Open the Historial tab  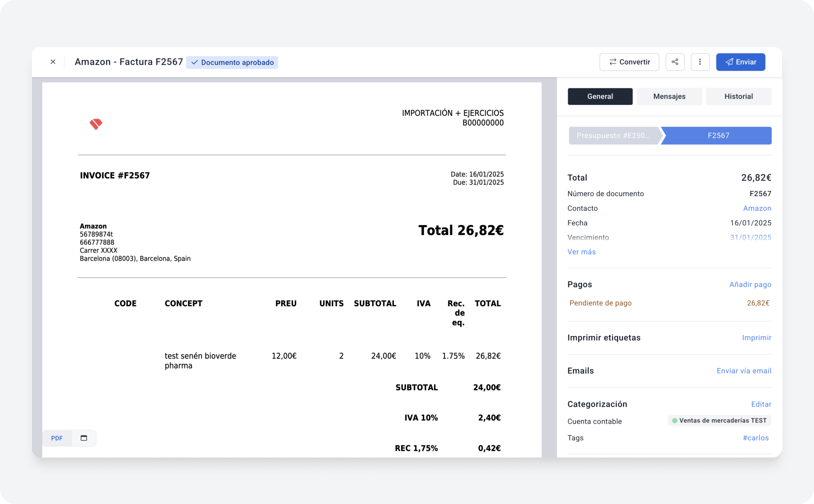coord(738,96)
